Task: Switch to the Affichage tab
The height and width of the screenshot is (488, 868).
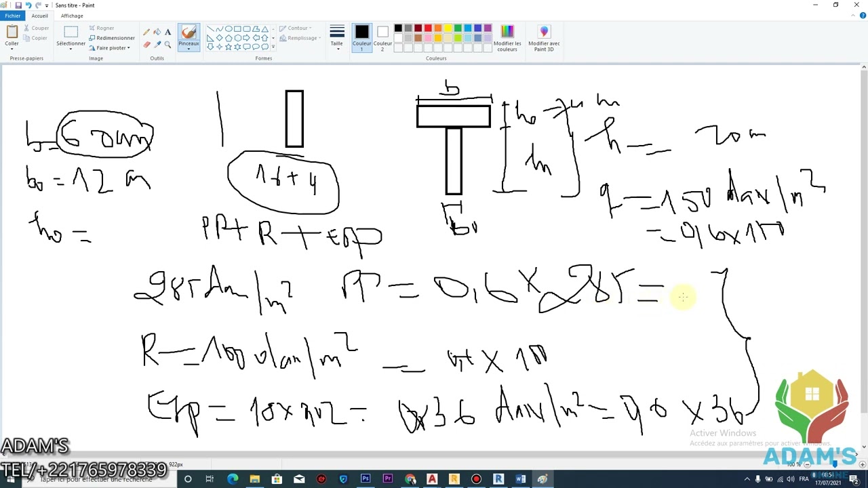Action: [72, 16]
